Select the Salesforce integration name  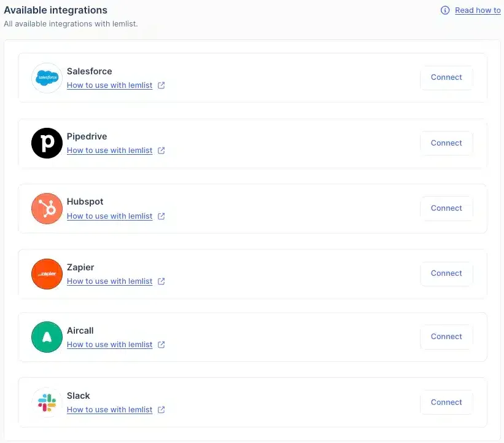tap(90, 71)
